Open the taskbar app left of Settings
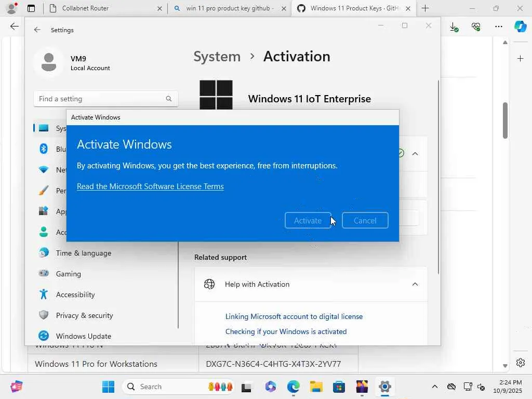Image resolution: width=532 pixels, height=399 pixels. [362, 387]
